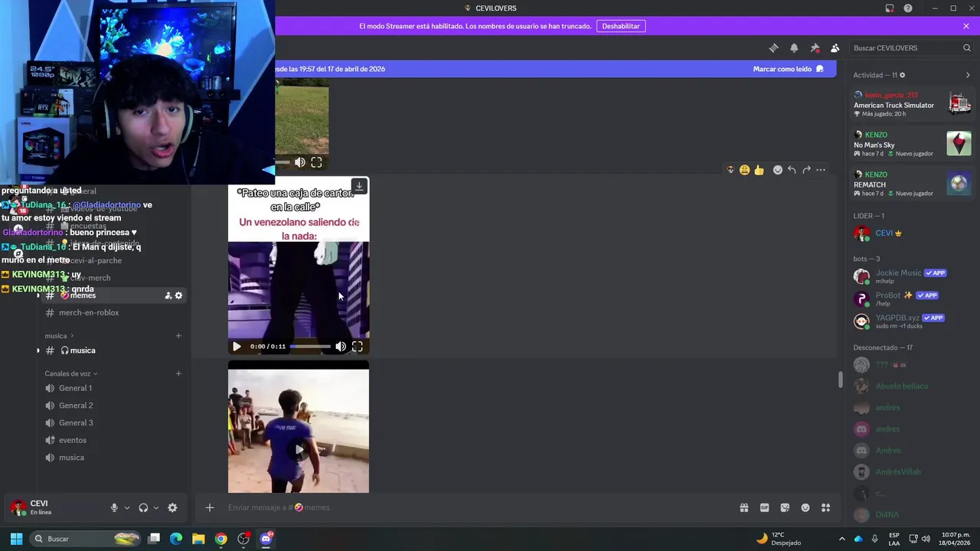Open user settings gear
The height and width of the screenshot is (551, 980).
pos(172,507)
